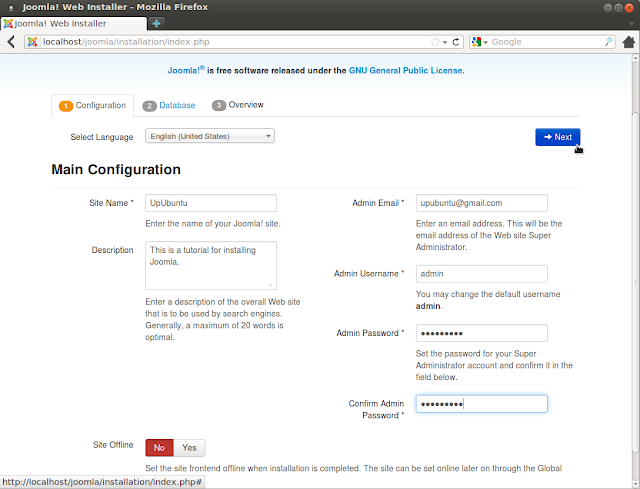
Task: Set Site Offline to No
Action: (x=159, y=448)
